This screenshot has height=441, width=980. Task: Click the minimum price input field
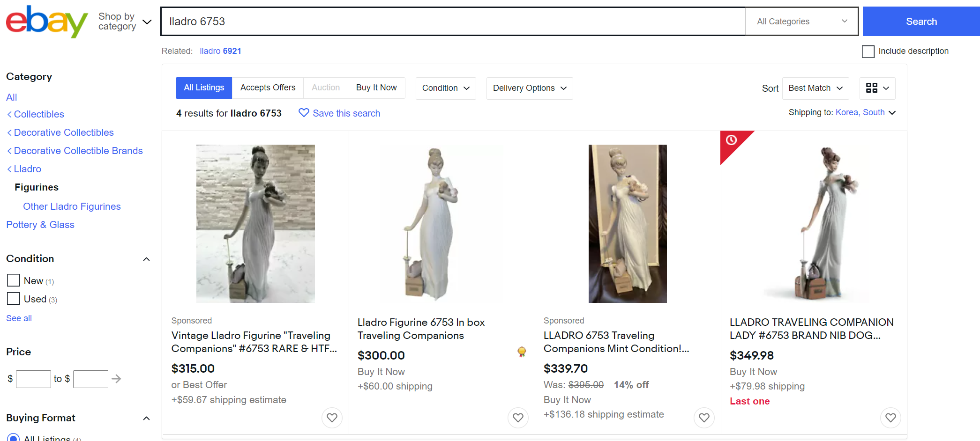[33, 379]
